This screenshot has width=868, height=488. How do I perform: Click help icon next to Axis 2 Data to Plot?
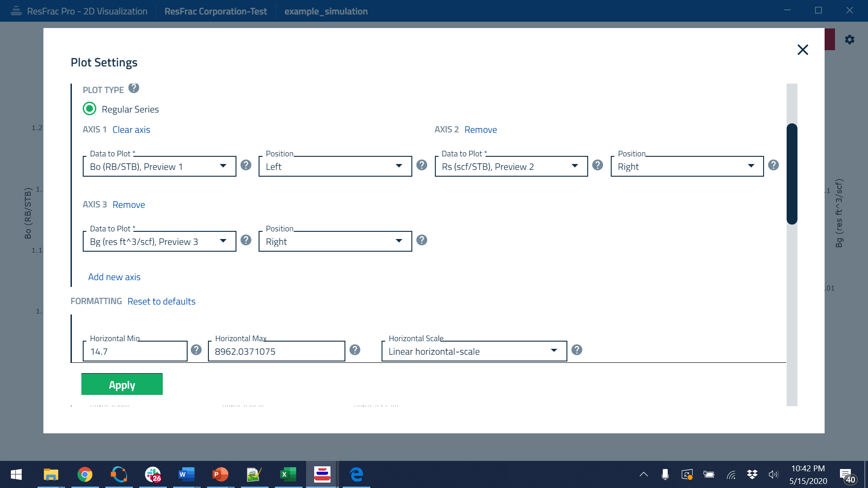point(598,165)
